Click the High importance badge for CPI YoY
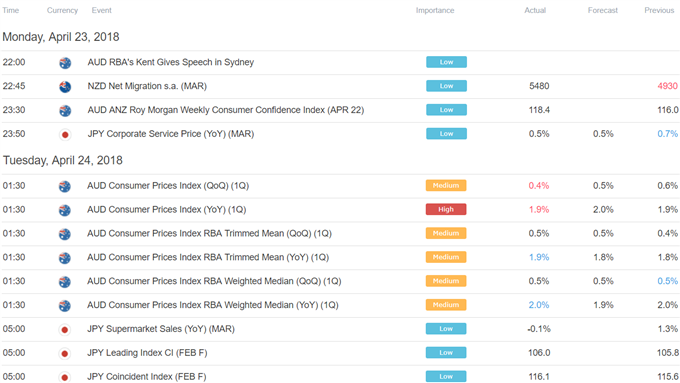The height and width of the screenshot is (383, 680). pos(446,210)
